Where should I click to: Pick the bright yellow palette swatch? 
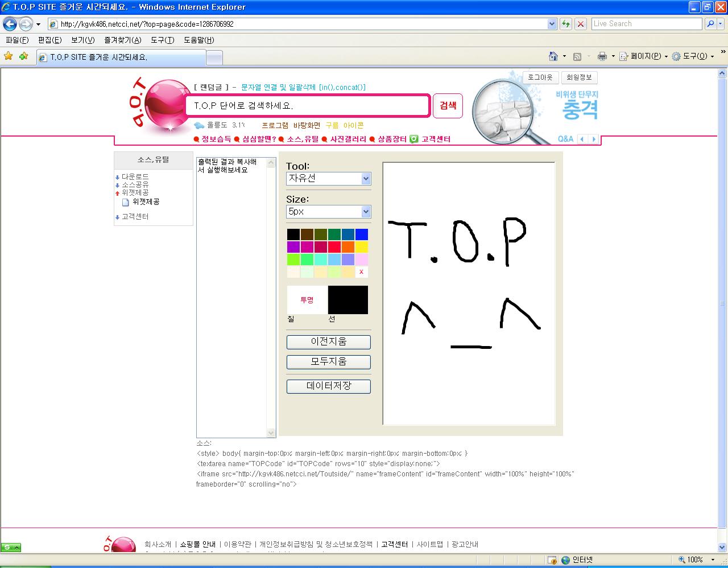point(362,247)
